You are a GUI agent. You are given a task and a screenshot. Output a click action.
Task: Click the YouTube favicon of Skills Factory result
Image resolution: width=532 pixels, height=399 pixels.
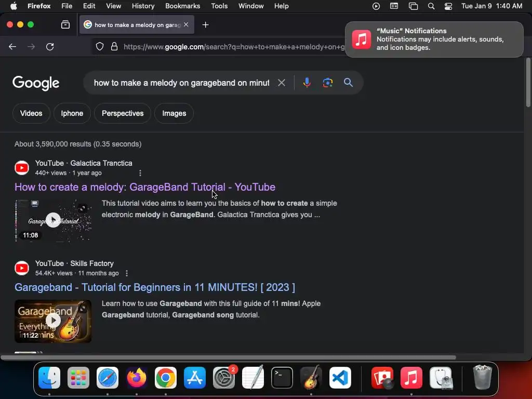pyautogui.click(x=22, y=268)
